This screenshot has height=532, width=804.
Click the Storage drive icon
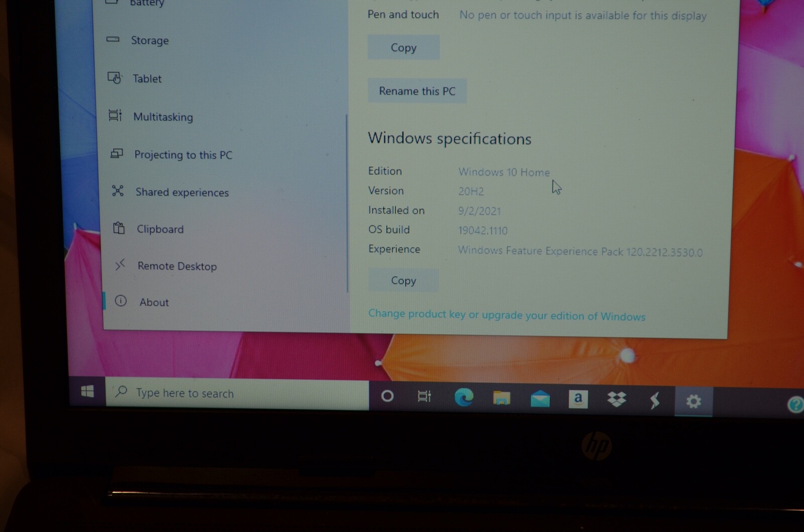click(x=113, y=39)
